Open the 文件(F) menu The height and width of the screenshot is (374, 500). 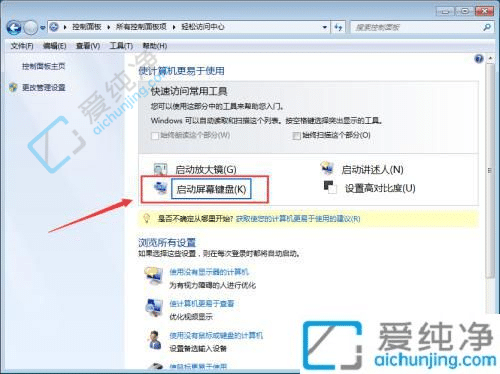point(22,46)
